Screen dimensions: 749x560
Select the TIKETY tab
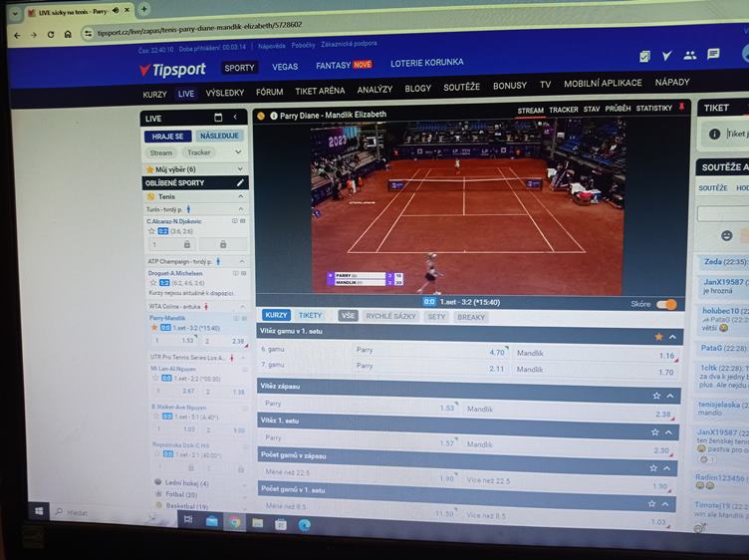pyautogui.click(x=310, y=315)
